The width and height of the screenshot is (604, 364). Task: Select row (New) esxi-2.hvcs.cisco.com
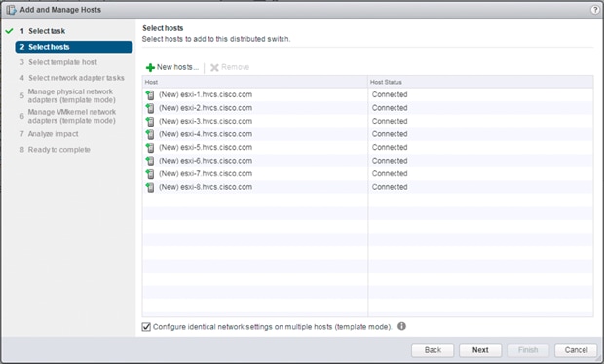(368, 108)
